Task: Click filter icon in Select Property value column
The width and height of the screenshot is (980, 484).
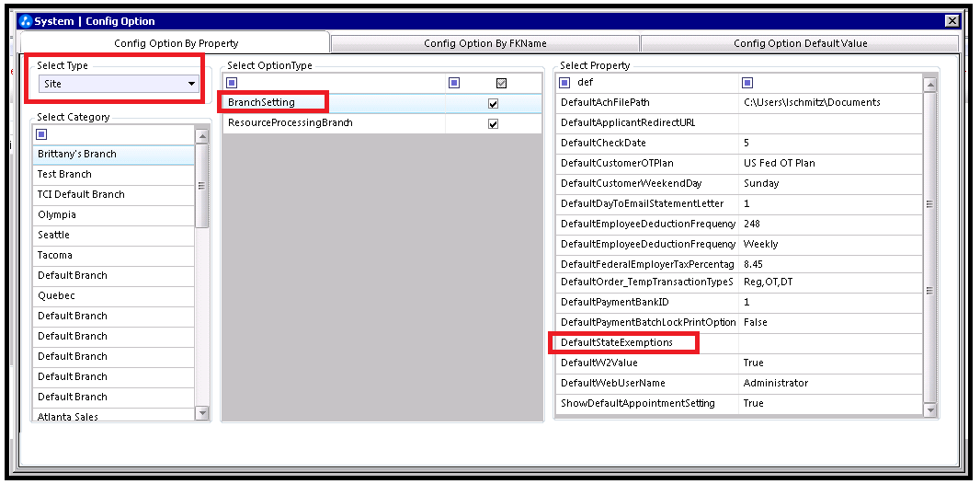Action: pos(747,83)
